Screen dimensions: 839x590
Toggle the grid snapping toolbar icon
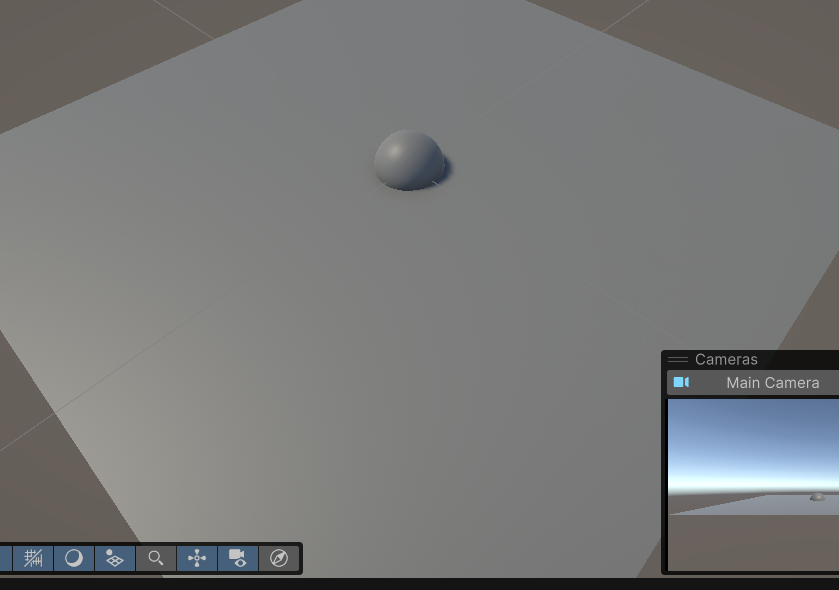coord(33,558)
